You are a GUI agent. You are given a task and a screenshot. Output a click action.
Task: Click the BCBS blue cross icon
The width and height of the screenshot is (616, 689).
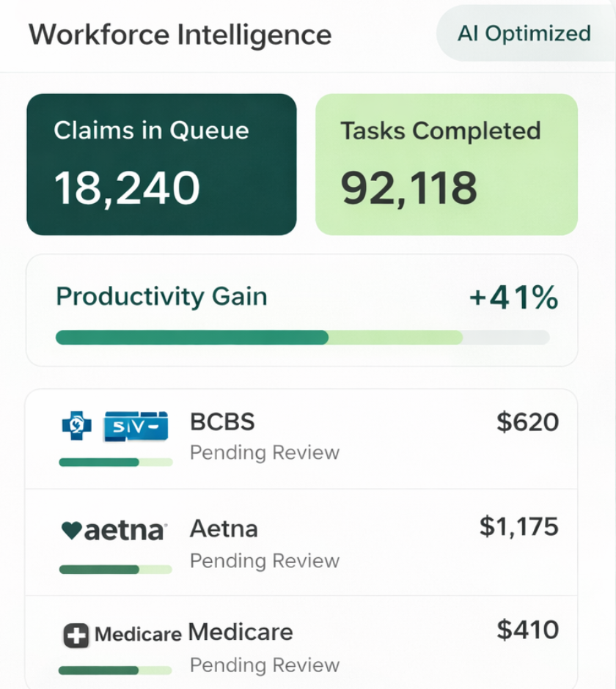point(77,426)
